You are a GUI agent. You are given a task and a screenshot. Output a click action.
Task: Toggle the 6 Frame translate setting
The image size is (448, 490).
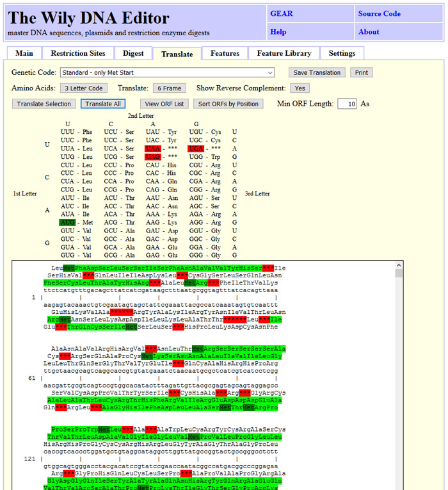[170, 88]
